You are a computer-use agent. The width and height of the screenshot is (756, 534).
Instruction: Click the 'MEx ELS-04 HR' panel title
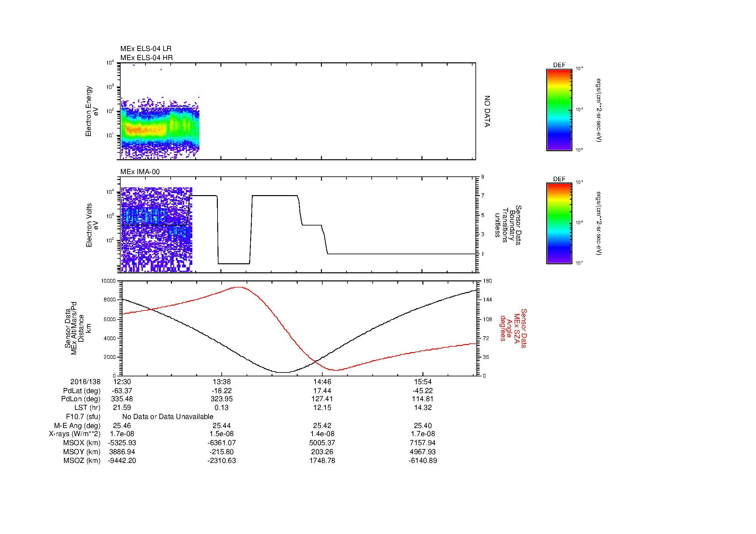click(x=146, y=58)
